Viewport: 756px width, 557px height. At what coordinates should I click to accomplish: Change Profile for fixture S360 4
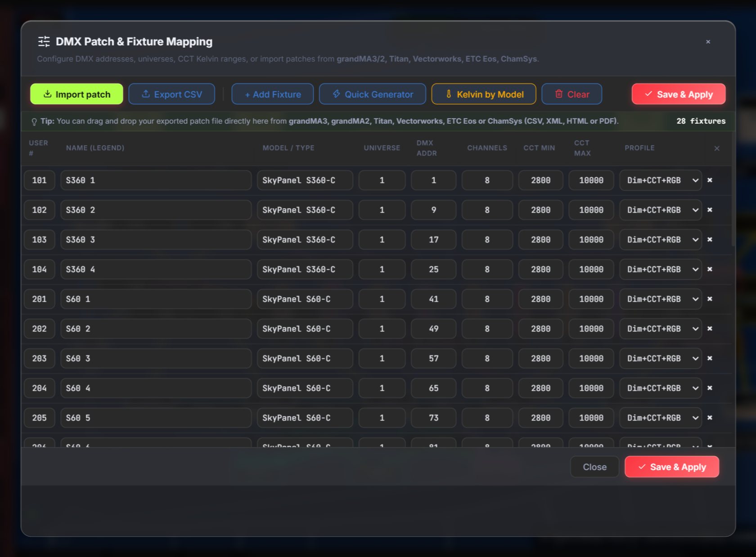(x=661, y=270)
